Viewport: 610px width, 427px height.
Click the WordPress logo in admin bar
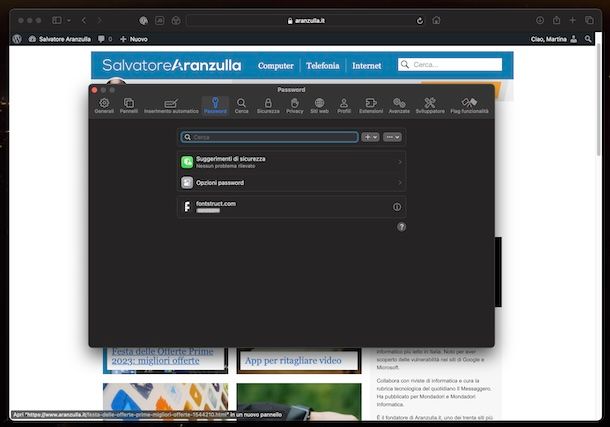tap(17, 39)
